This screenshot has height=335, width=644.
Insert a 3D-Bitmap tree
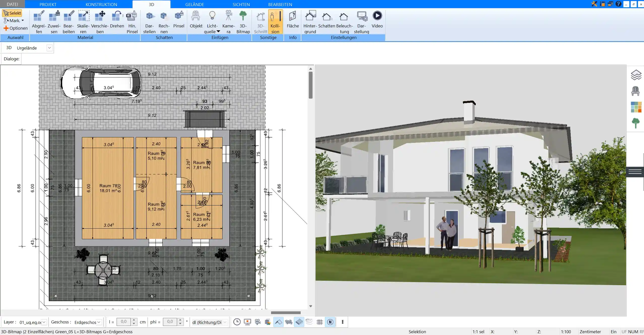coord(243,22)
